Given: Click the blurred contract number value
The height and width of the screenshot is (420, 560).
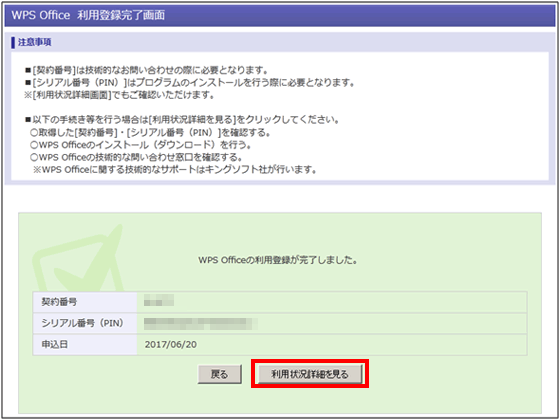Looking at the screenshot, I should coord(159,300).
